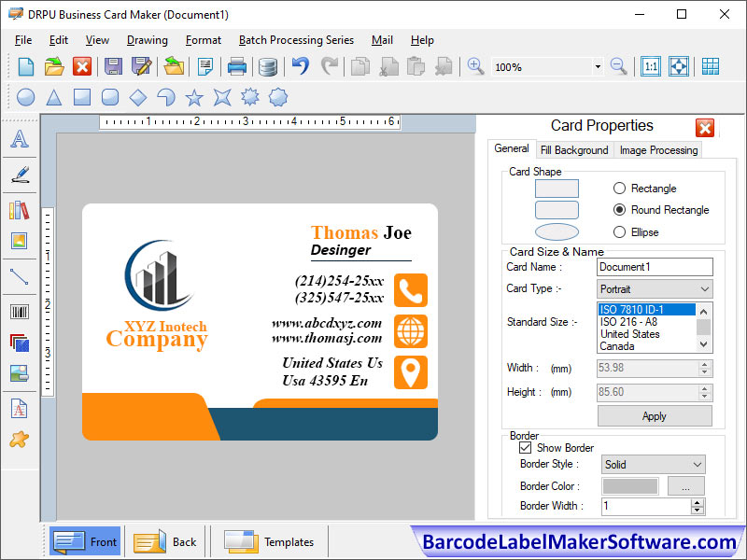The width and height of the screenshot is (747, 560).
Task: Select the Ellipse card shape option
Action: coord(619,231)
